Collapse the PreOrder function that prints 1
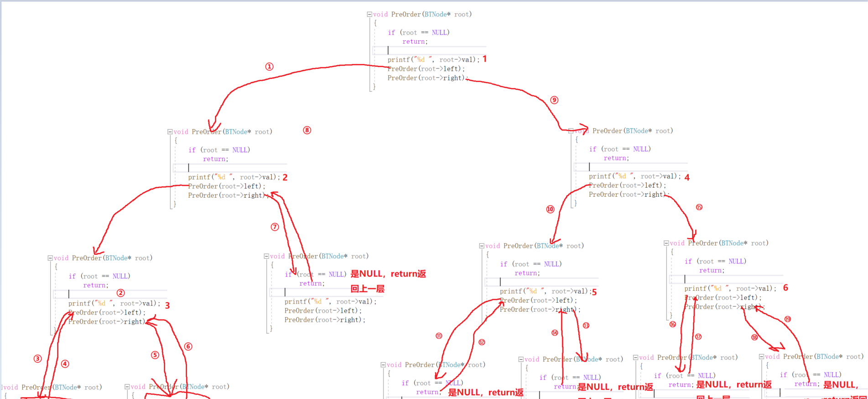The width and height of the screenshot is (868, 399). click(369, 15)
